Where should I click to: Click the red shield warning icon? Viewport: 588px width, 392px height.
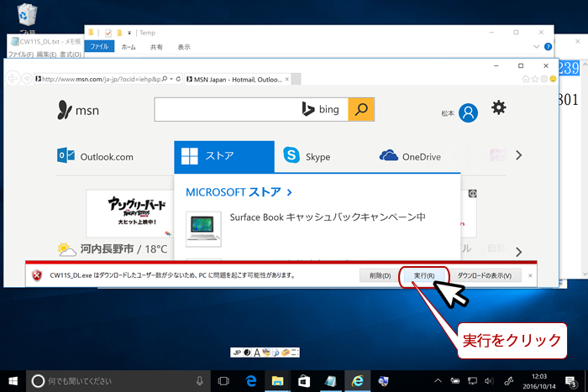coord(37,275)
